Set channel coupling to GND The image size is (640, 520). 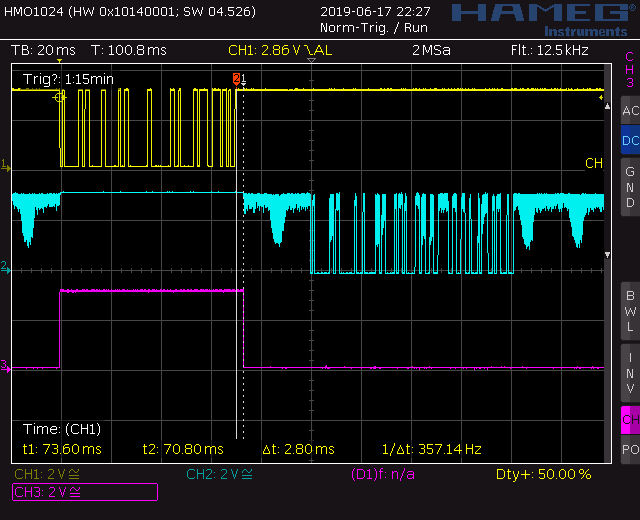tap(629, 187)
